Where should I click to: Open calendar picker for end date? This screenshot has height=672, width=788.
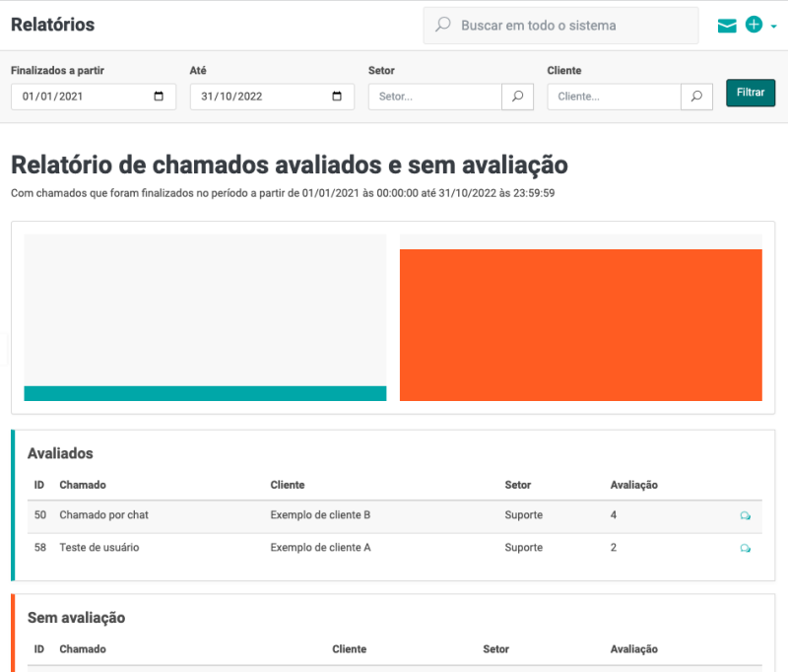(337, 97)
